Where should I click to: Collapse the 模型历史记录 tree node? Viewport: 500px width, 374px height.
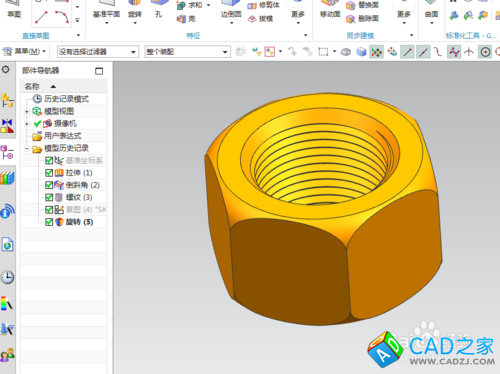(27, 148)
